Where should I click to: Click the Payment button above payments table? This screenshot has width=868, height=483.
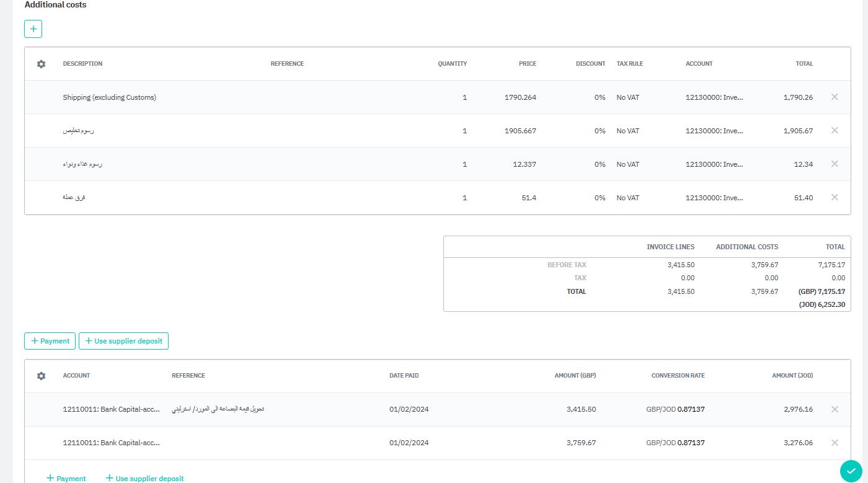tap(50, 341)
